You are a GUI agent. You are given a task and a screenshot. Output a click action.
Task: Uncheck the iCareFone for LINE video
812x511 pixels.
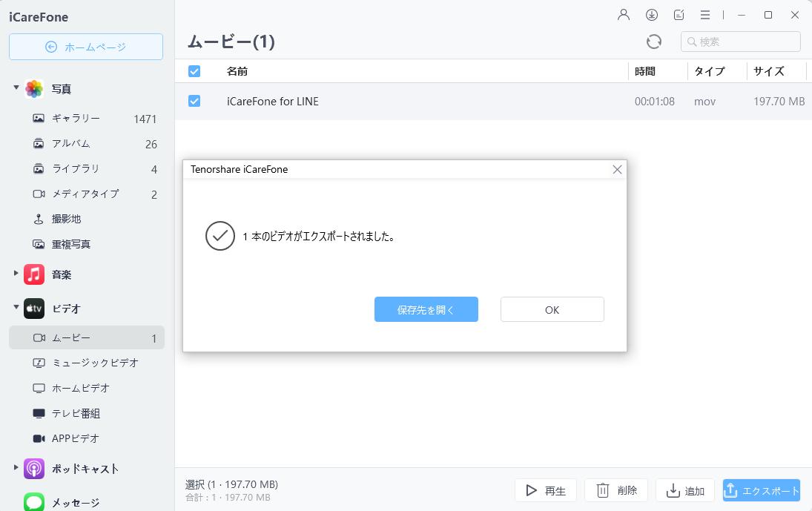pyautogui.click(x=194, y=101)
